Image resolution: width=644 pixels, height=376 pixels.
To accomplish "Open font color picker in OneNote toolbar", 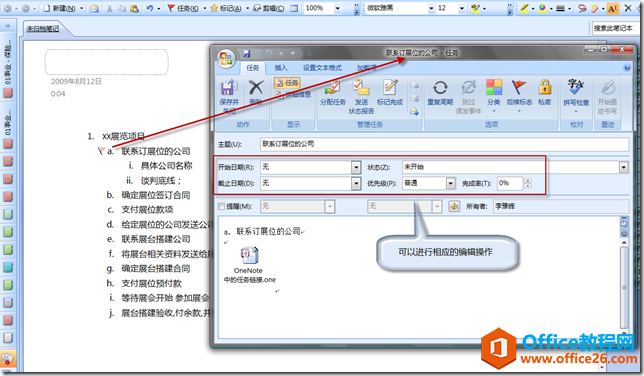I will [x=543, y=8].
